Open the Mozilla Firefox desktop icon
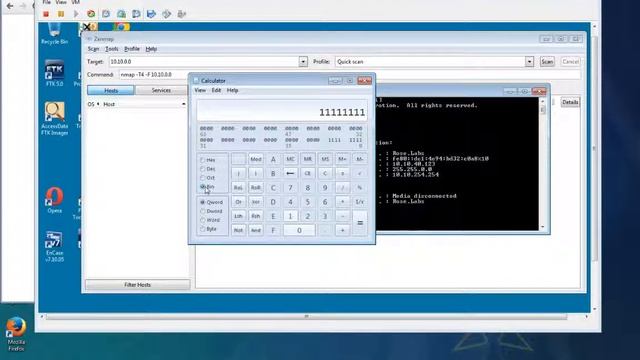Viewport: 640px width, 360px height. 16,334
